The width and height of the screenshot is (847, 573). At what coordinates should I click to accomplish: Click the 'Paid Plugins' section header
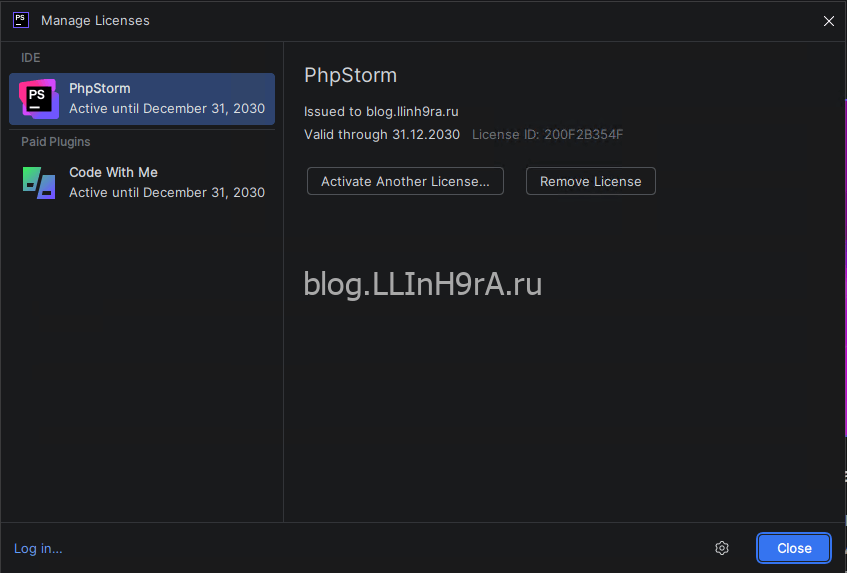56,142
